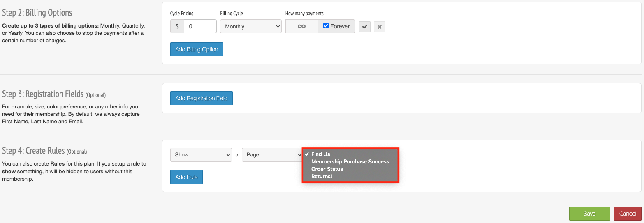Click the Add Rule button
644x223 pixels.
[x=186, y=177]
